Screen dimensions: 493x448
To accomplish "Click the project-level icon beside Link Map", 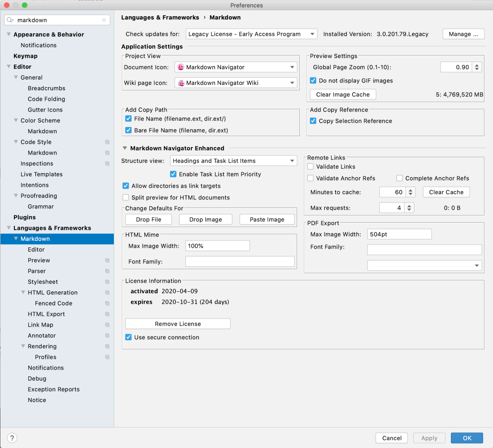I will point(107,325).
